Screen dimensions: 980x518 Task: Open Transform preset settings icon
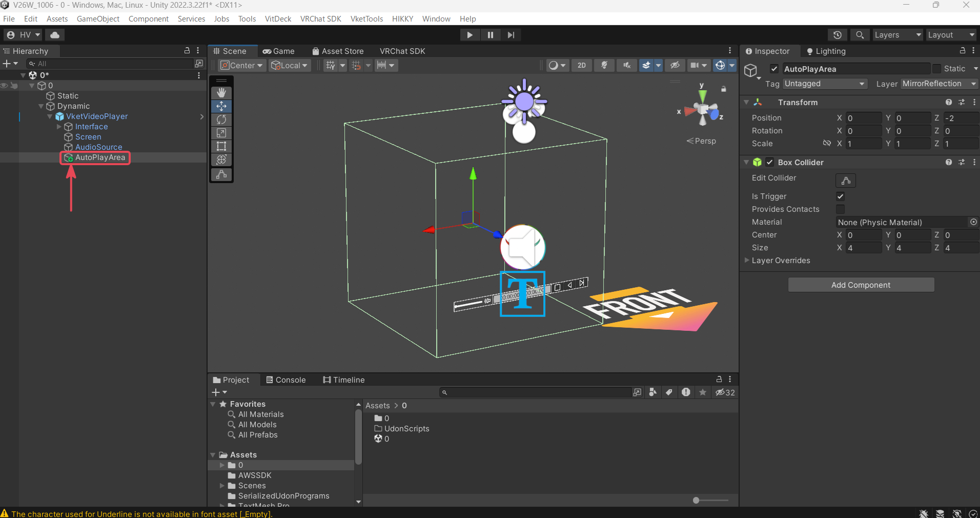point(962,102)
